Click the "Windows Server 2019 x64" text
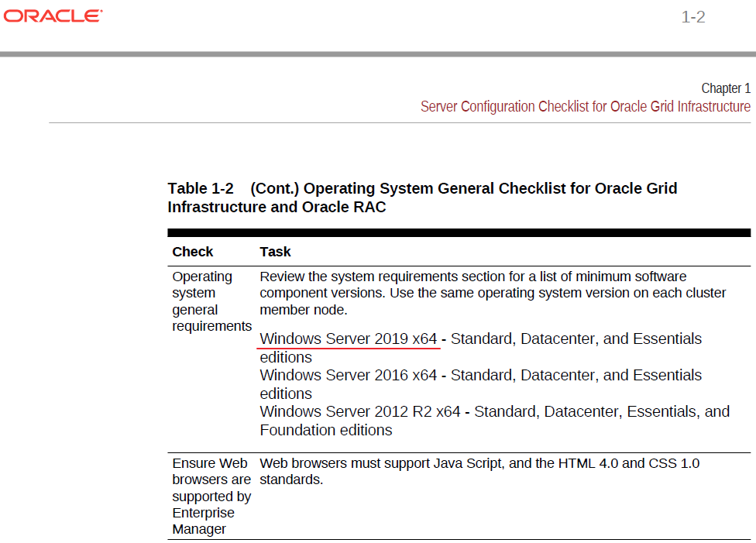This screenshot has height=543, width=756. pyautogui.click(x=348, y=339)
